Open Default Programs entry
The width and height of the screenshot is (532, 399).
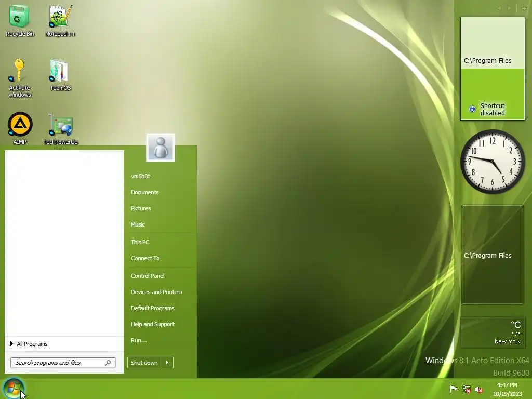(153, 308)
